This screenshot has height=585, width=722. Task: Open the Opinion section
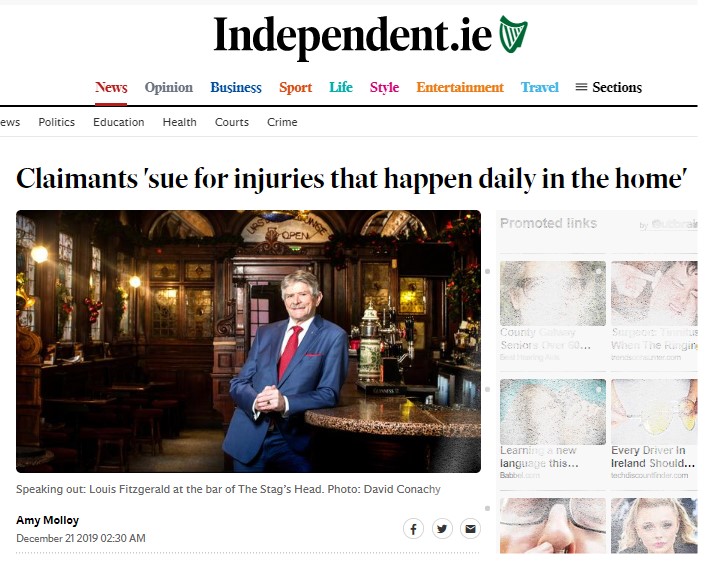pos(169,87)
